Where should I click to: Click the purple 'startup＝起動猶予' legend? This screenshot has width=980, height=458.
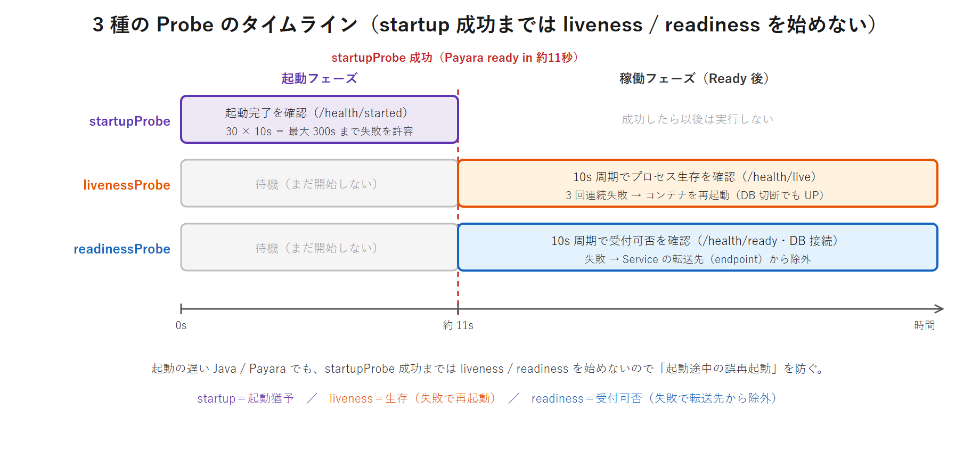[246, 398]
